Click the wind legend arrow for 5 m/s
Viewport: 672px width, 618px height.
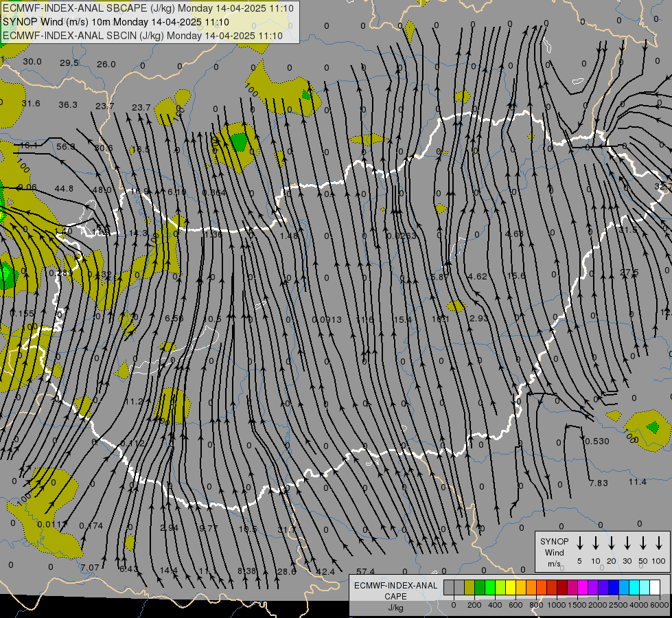click(579, 543)
